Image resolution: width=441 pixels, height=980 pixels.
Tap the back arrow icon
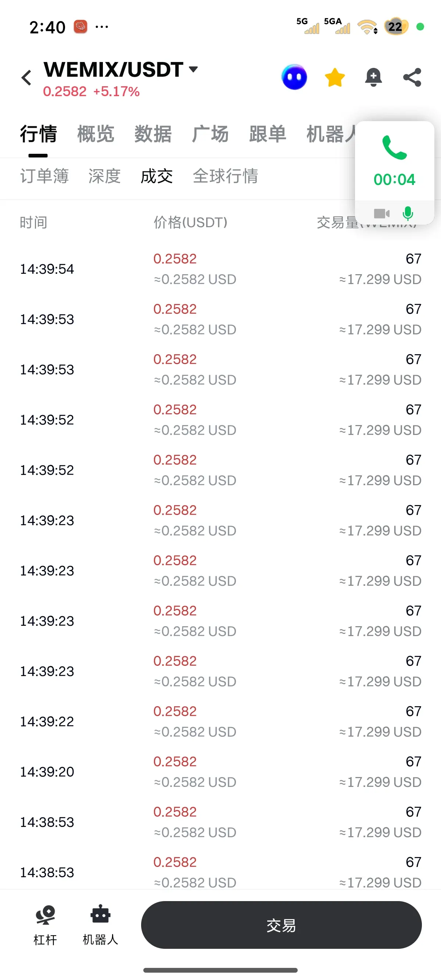click(x=27, y=78)
